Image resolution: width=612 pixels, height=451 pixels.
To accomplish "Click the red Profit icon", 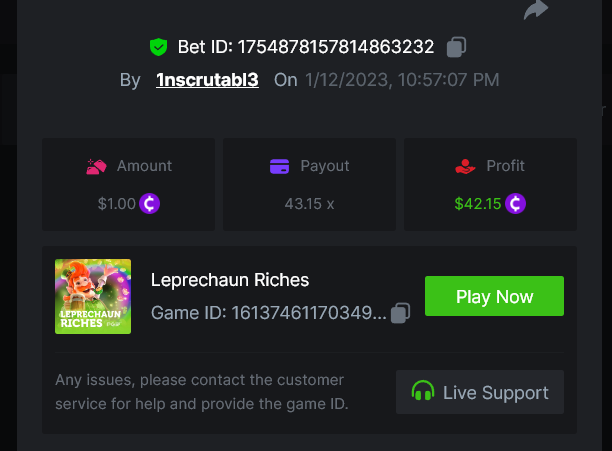I will (x=463, y=166).
